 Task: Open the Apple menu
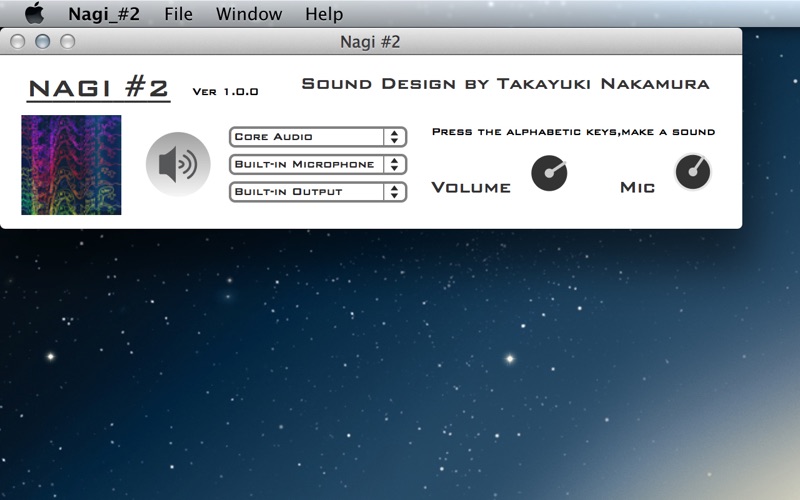pyautogui.click(x=34, y=13)
